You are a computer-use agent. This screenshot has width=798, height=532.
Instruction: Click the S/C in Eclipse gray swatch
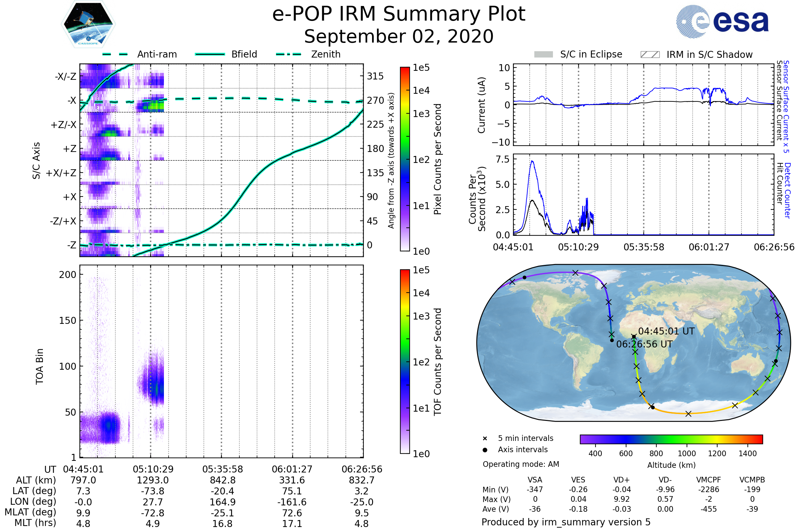[543, 55]
